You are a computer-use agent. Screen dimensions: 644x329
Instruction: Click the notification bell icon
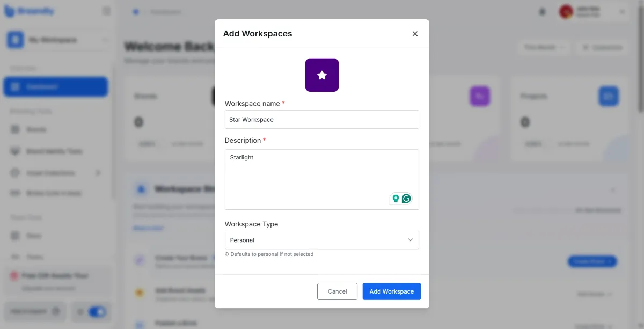(542, 12)
